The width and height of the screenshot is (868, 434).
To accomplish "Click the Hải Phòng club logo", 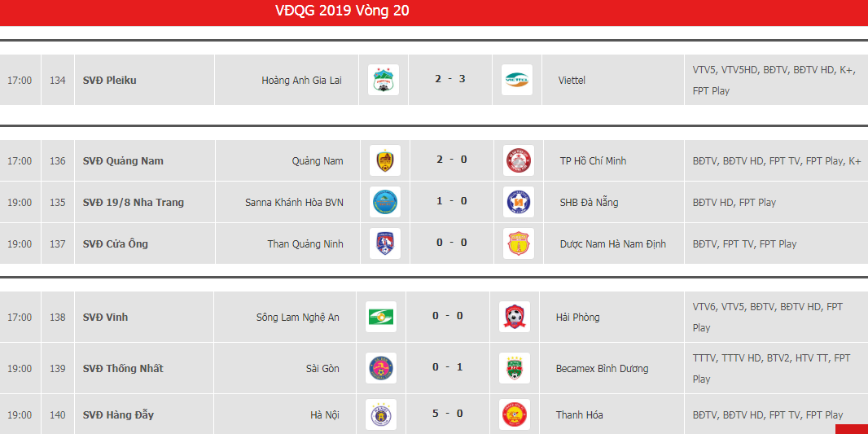I will point(515,317).
